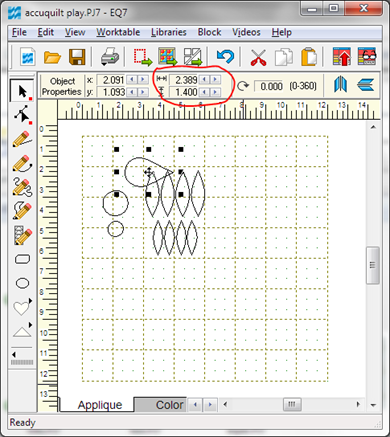This screenshot has height=437, width=390.
Task: Select the Line pencil tool
Action: click(x=23, y=139)
